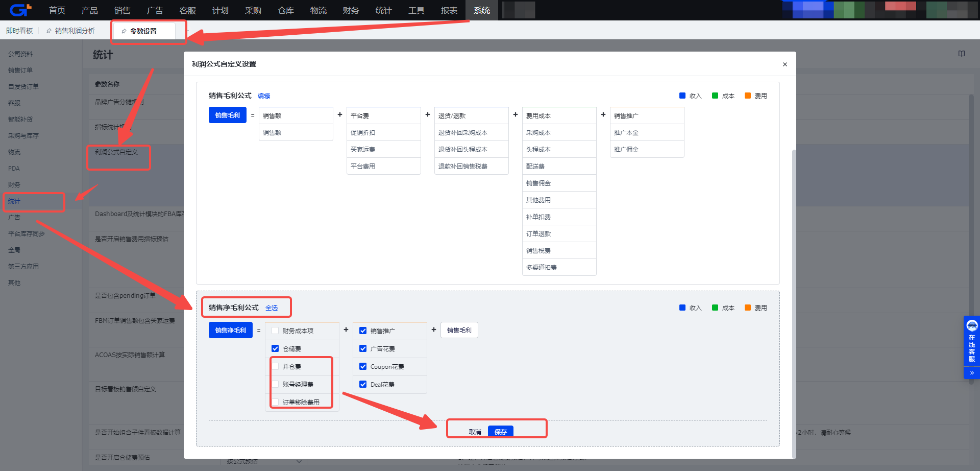Screen dimensions: 980x471
Task: Select 智能补货 in left sidebar
Action: point(20,119)
